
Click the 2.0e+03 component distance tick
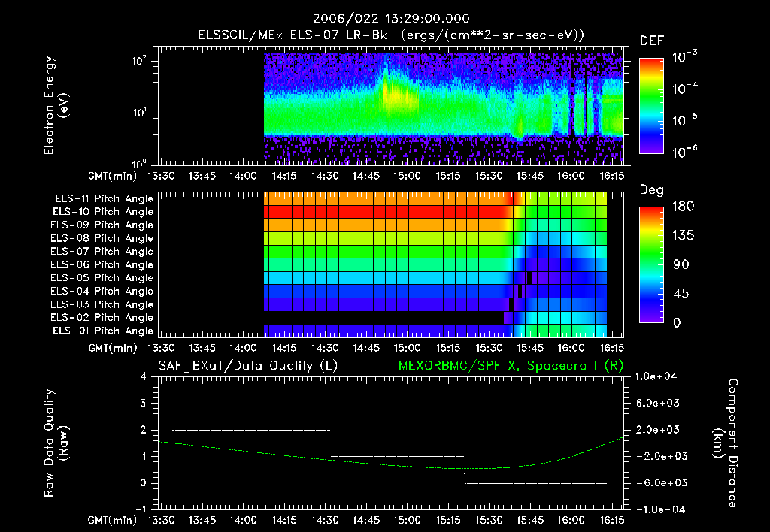tap(658, 430)
